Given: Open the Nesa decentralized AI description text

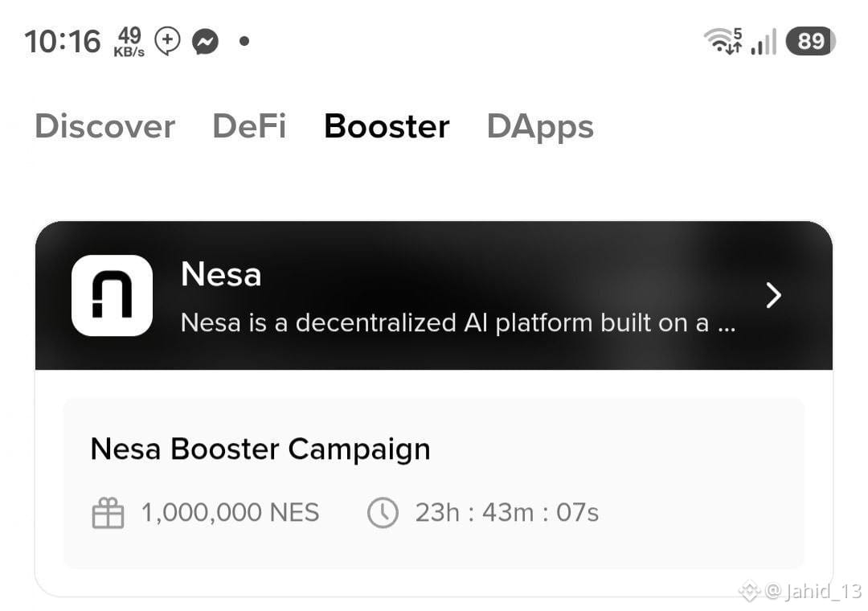Looking at the screenshot, I should (x=458, y=323).
